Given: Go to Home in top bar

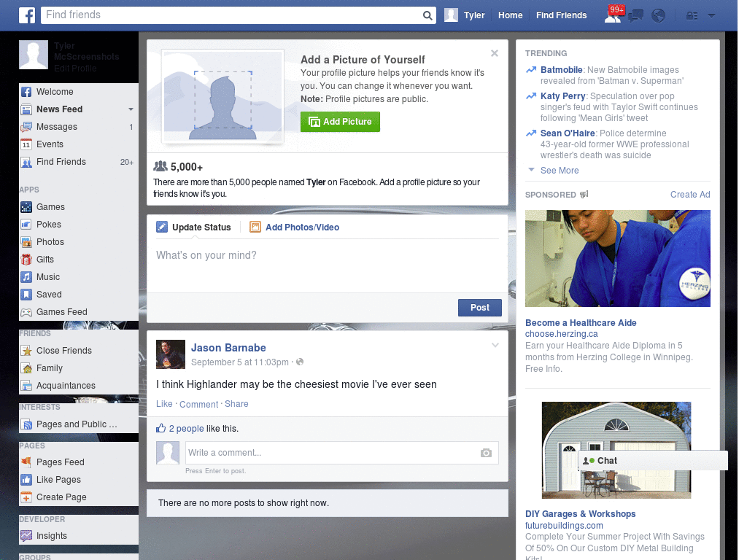Looking at the screenshot, I should coord(510,15).
